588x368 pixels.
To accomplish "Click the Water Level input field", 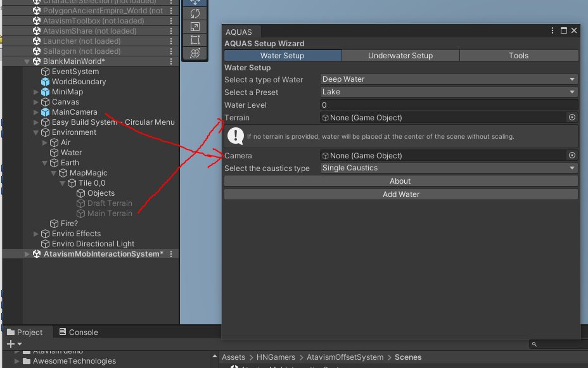I will (x=449, y=105).
